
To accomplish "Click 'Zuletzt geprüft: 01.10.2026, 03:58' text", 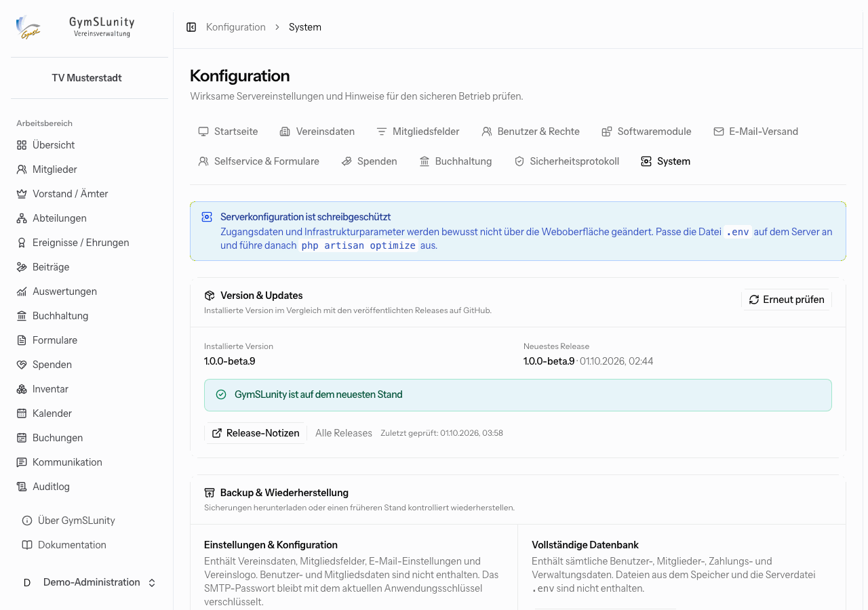I will (441, 433).
